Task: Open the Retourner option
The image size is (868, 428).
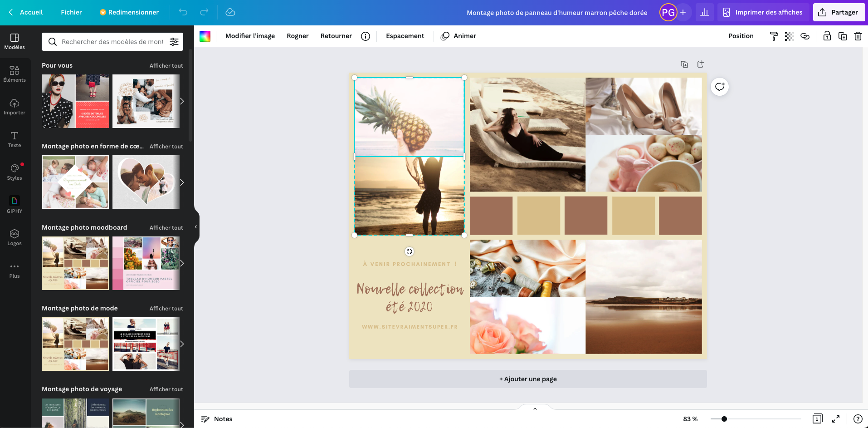Action: pyautogui.click(x=336, y=36)
